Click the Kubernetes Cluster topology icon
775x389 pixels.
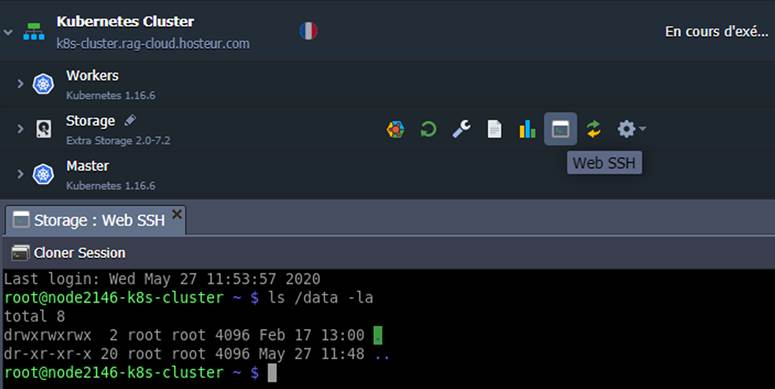[34, 31]
